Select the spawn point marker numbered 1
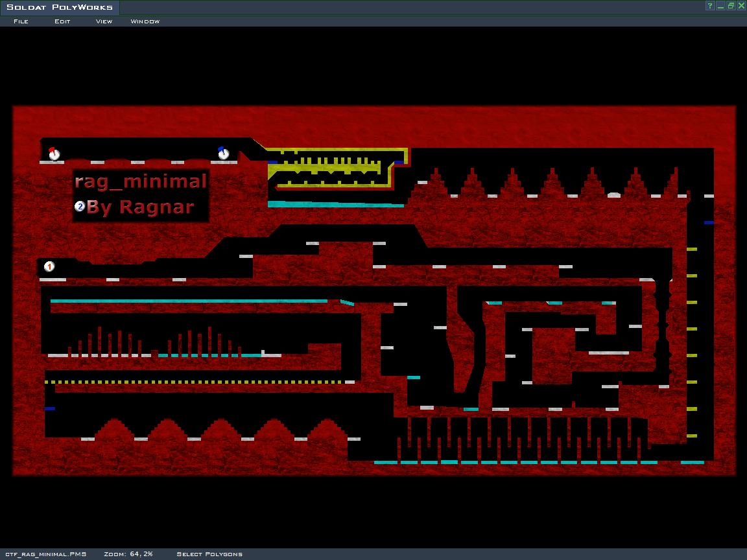Image resolution: width=747 pixels, height=560 pixels. coord(49,266)
